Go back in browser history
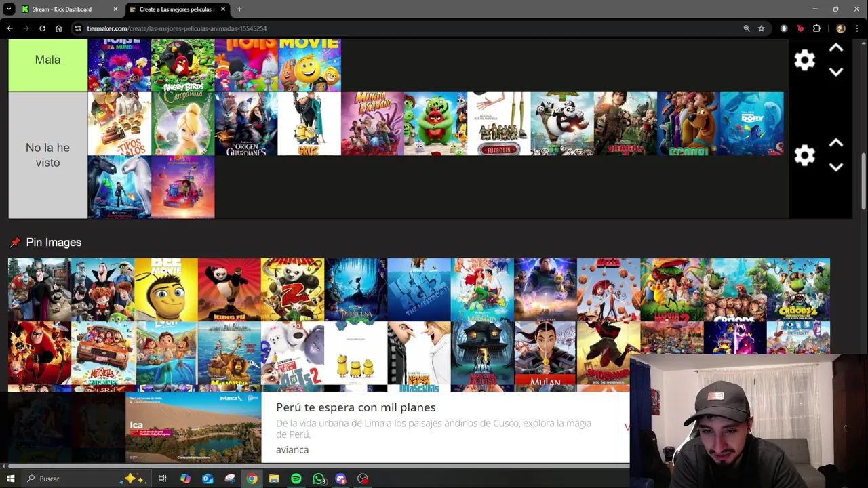This screenshot has width=868, height=488. coord(9,28)
